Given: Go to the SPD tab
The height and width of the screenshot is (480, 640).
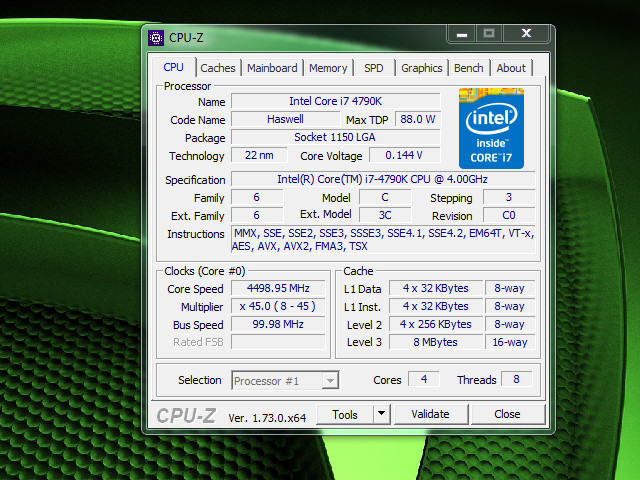Looking at the screenshot, I should (373, 68).
